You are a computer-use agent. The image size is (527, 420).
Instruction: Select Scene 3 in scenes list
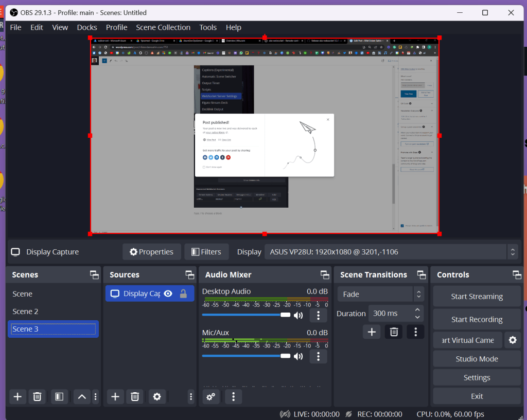pyautogui.click(x=53, y=329)
